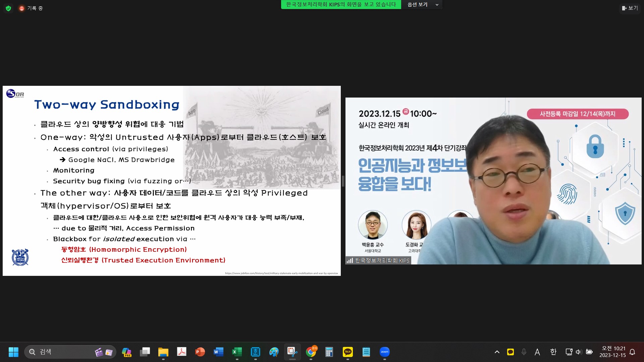The image size is (644, 362).
Task: Open the clock and date flyout
Action: [x=613, y=352]
